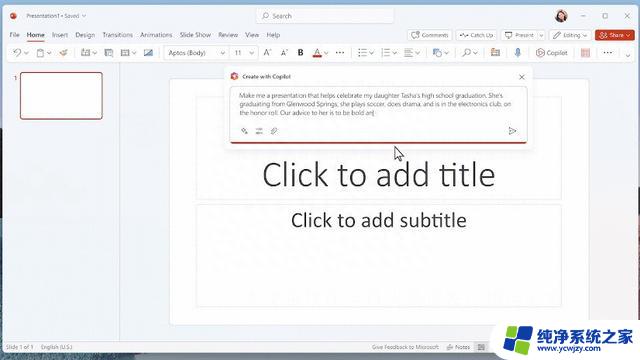
Task: Open the Review tab
Action: click(x=228, y=35)
